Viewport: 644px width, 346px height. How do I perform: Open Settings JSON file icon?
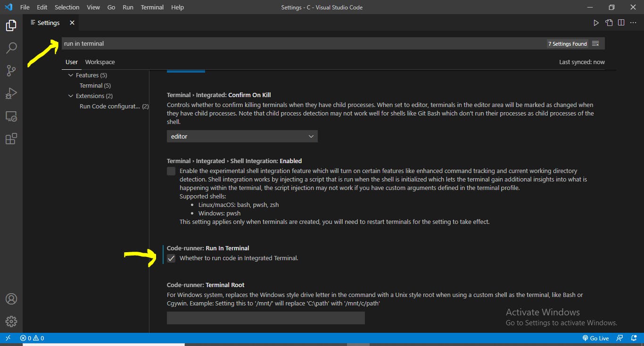point(609,23)
